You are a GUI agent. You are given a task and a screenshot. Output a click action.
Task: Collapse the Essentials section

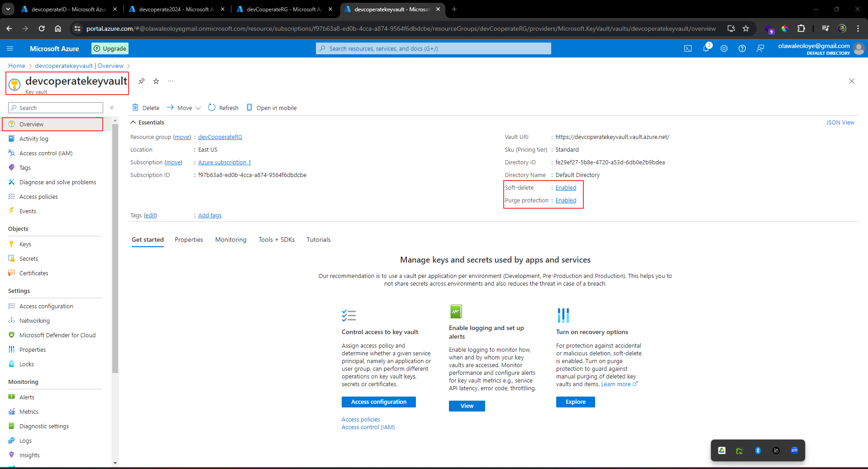(133, 122)
